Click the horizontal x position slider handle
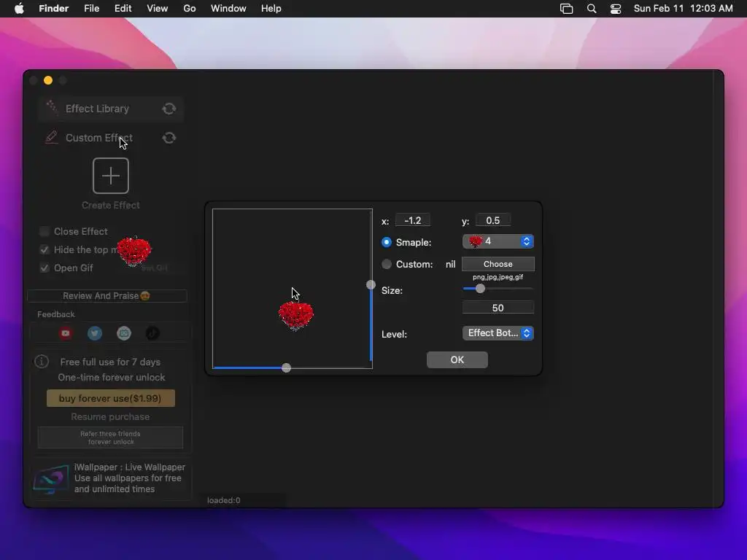Viewport: 747px width, 560px height. click(x=286, y=367)
